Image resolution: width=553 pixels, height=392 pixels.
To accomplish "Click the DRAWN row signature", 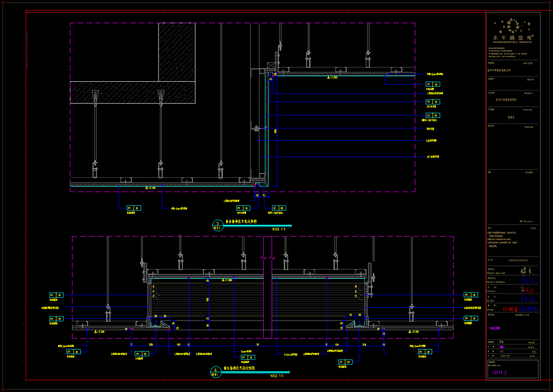I will (520, 309).
